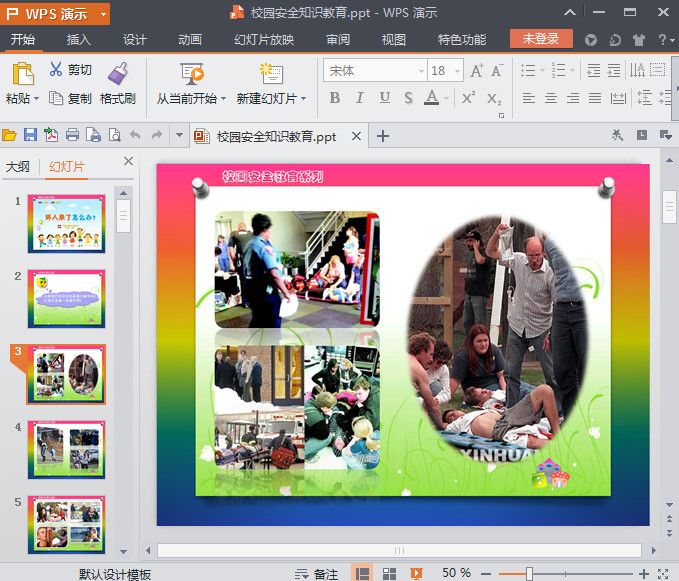Start slideshow from status bar play icon
The width and height of the screenshot is (679, 581).
coord(417,573)
